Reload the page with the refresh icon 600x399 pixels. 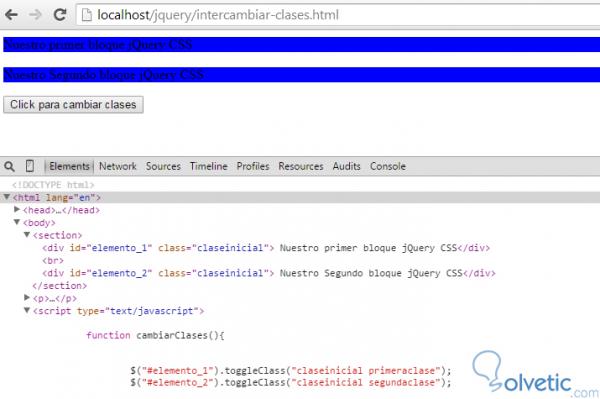tap(60, 15)
